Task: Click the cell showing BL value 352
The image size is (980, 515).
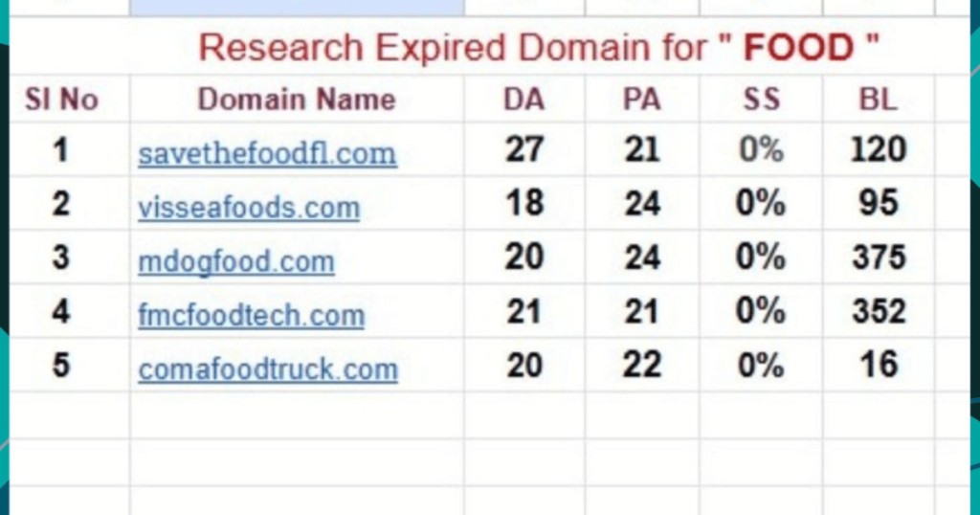Action: (878, 311)
